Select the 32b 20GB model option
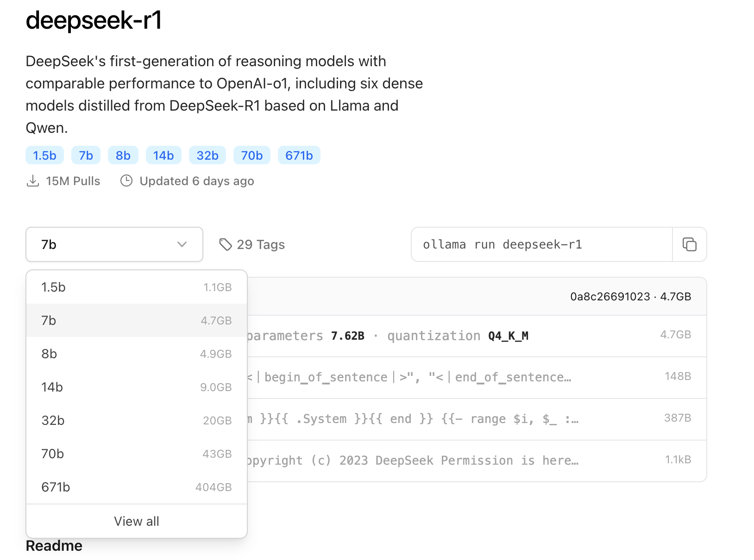 (x=137, y=420)
